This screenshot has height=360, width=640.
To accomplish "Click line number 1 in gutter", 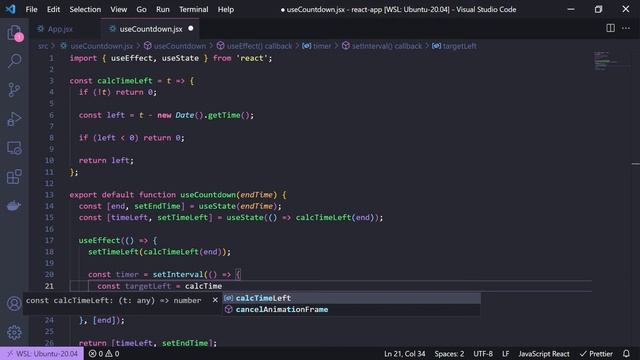I will pyautogui.click(x=51, y=58).
